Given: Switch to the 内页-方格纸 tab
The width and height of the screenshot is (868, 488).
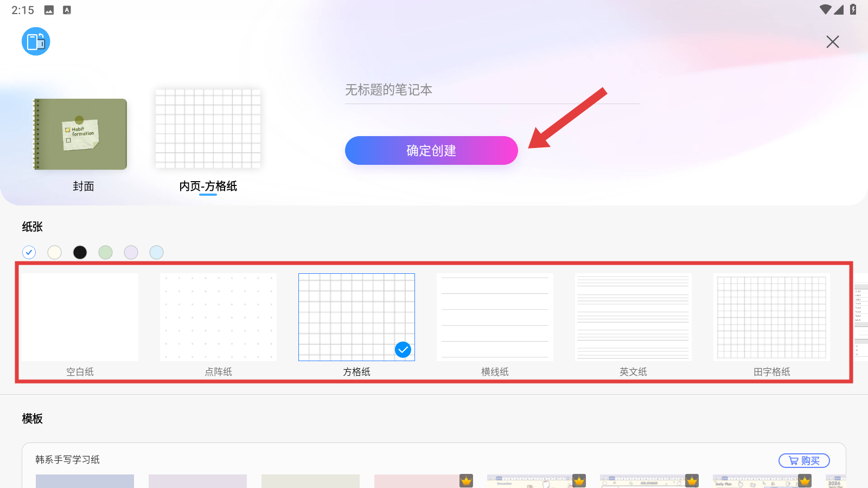Looking at the screenshot, I should pos(208,186).
